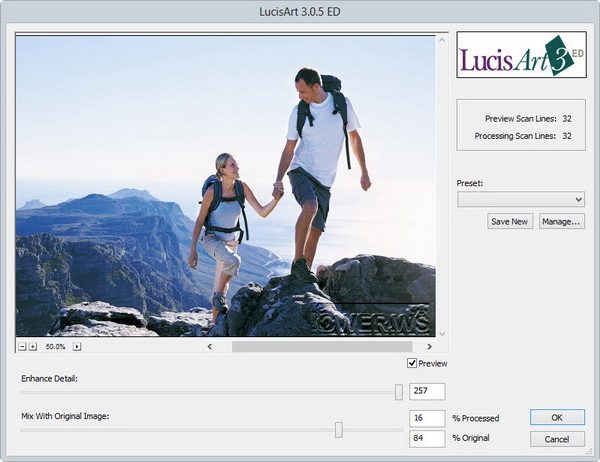Select the % Processed input field

point(426,418)
